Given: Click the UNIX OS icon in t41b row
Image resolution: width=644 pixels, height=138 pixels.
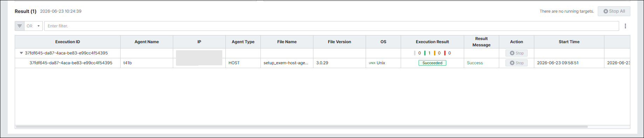Looking at the screenshot, I should click(372, 63).
